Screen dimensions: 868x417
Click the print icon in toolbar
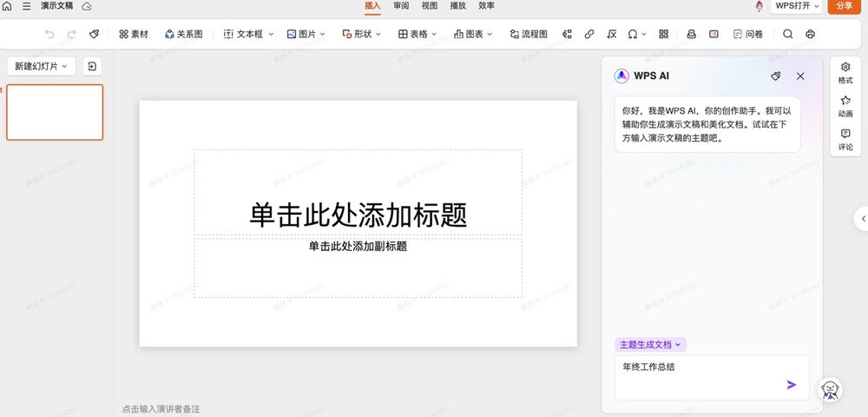coord(810,34)
